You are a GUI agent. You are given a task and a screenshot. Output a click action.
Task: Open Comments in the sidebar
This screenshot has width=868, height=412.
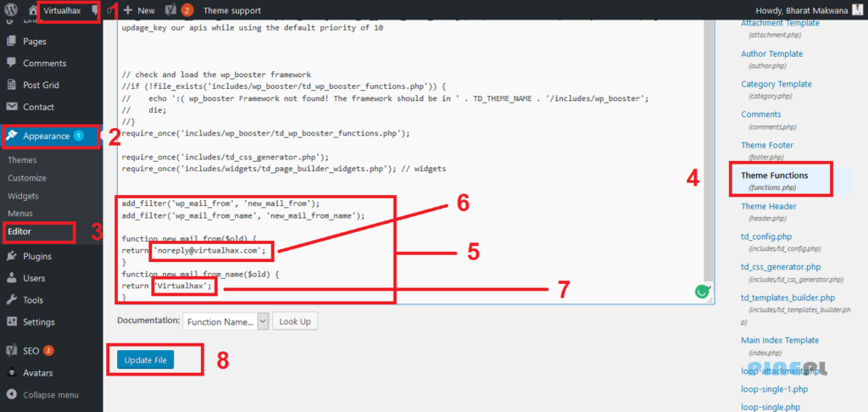[x=44, y=63]
